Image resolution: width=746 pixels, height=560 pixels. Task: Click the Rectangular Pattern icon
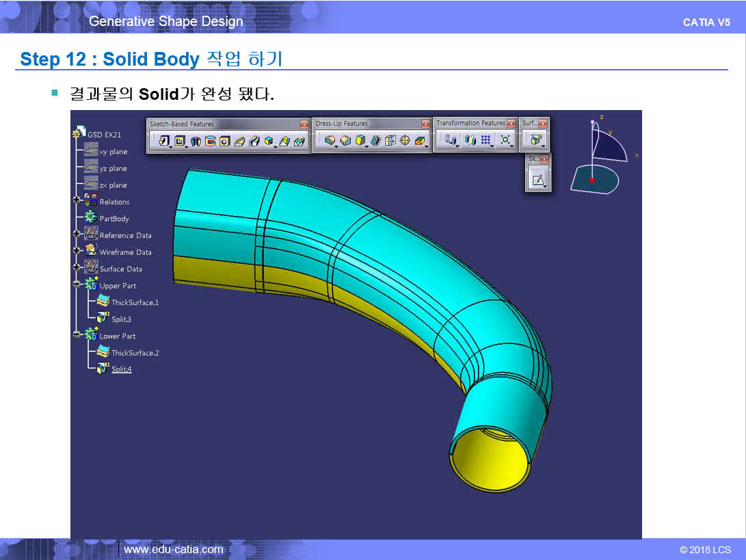(486, 140)
